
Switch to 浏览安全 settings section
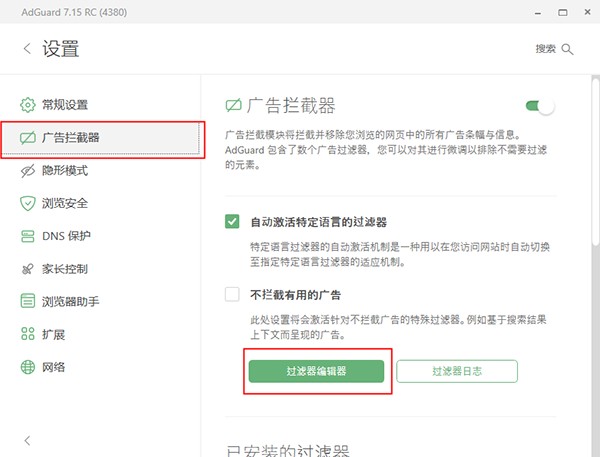[65, 204]
